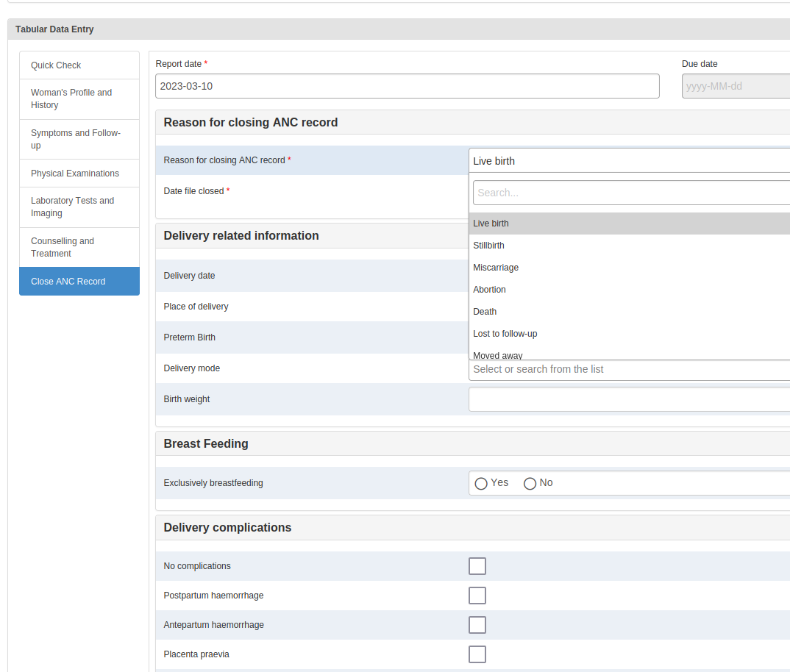Viewport: 790px width, 672px height.
Task: Switch to Symptoms and Follow-up tab
Action: (x=79, y=139)
